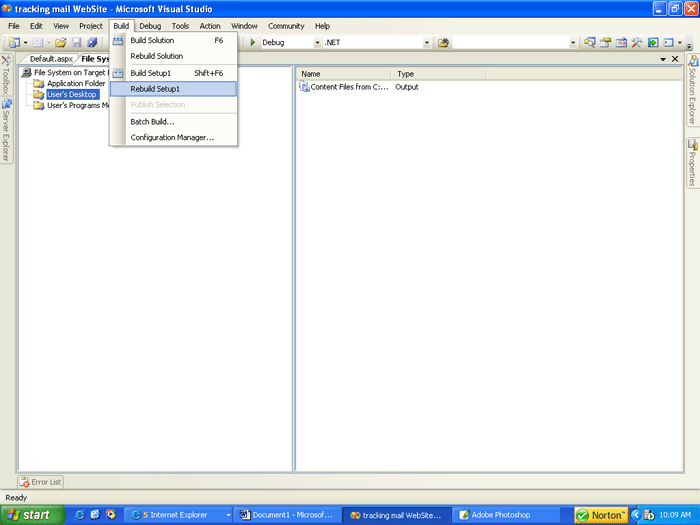The width and height of the screenshot is (700, 525).
Task: Open the Window menu
Action: click(244, 26)
